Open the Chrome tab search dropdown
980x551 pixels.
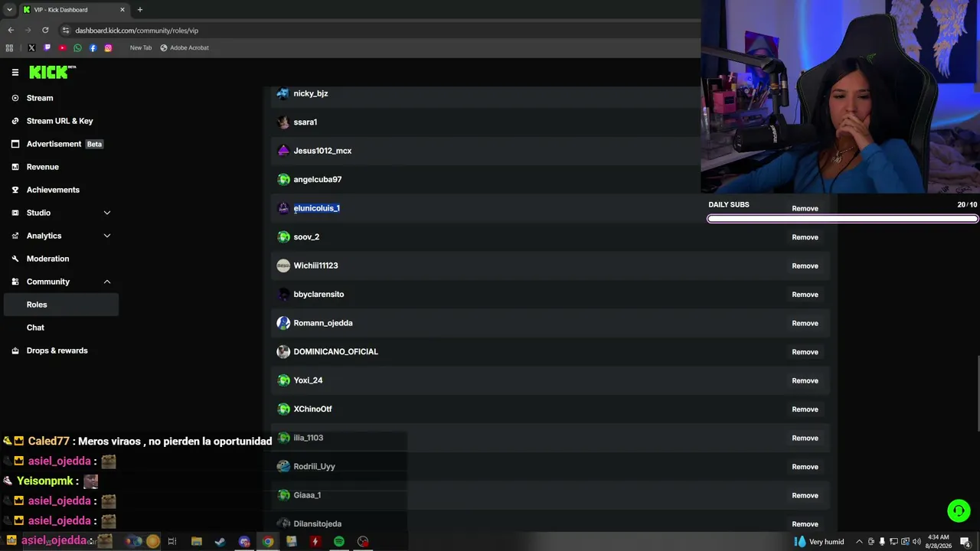tap(9, 10)
